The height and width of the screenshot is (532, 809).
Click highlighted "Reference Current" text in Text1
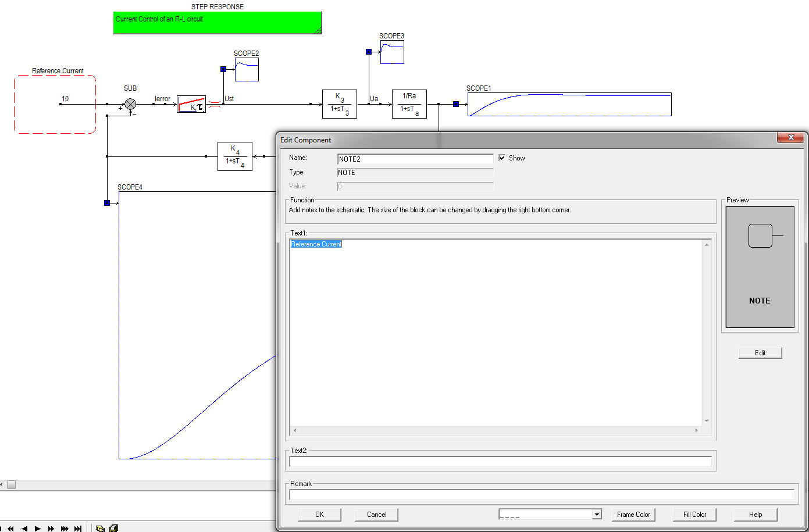coord(316,244)
